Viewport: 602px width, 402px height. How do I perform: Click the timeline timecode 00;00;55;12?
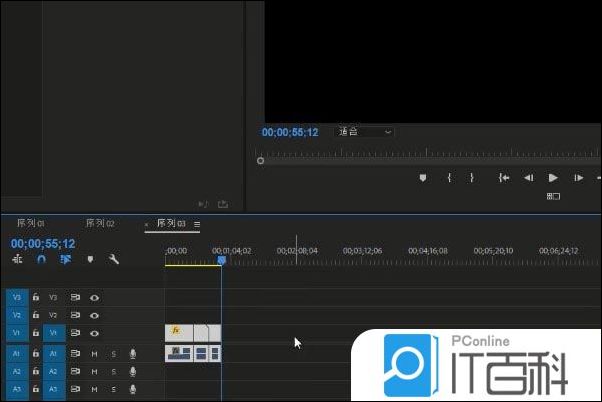[43, 244]
